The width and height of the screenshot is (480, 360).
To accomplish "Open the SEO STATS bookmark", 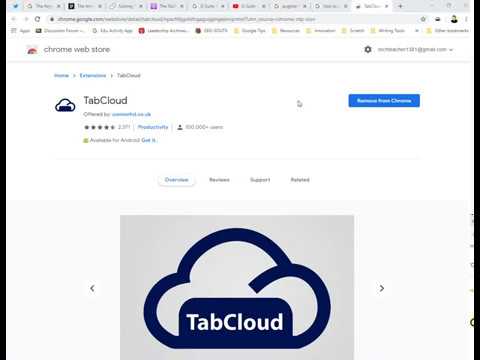I will pos(212,31).
